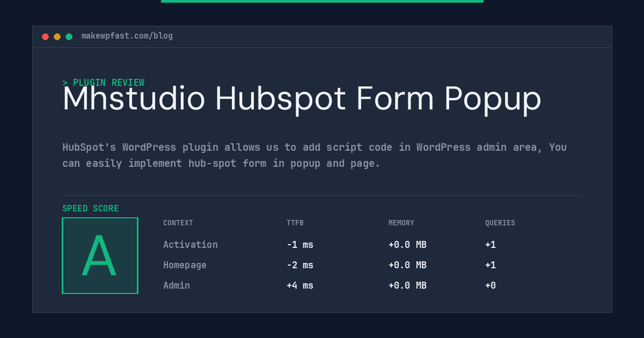The height and width of the screenshot is (338, 644).
Task: Click the grade A speed score box
Action: point(100,255)
